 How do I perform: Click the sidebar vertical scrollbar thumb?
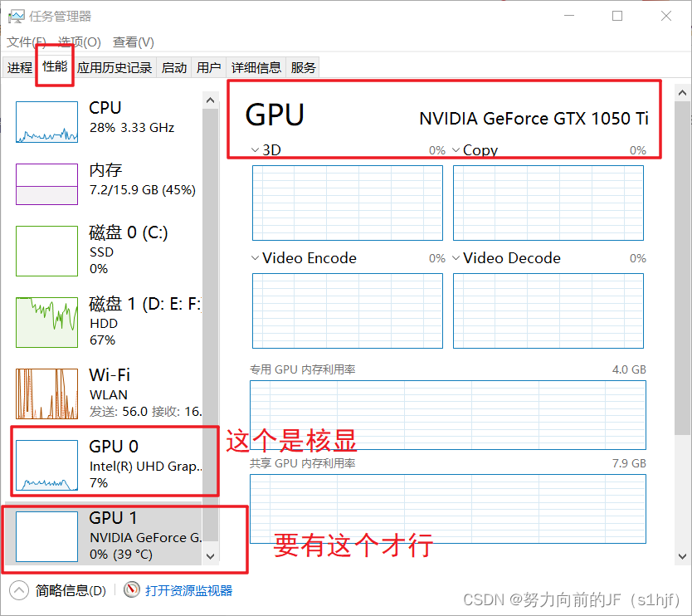211,325
